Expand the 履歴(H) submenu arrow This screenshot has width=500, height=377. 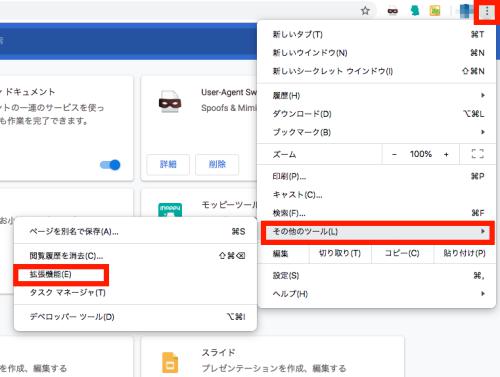(482, 95)
